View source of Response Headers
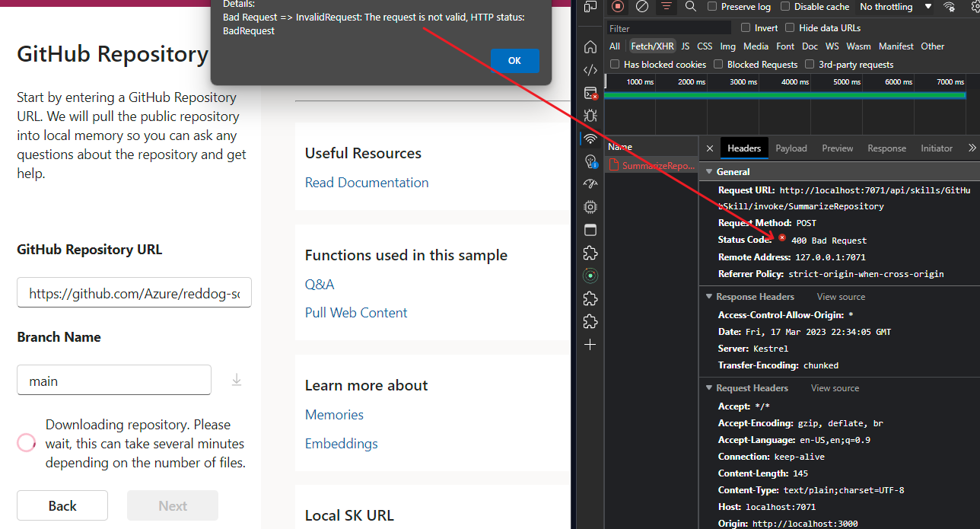980x529 pixels. pos(841,297)
